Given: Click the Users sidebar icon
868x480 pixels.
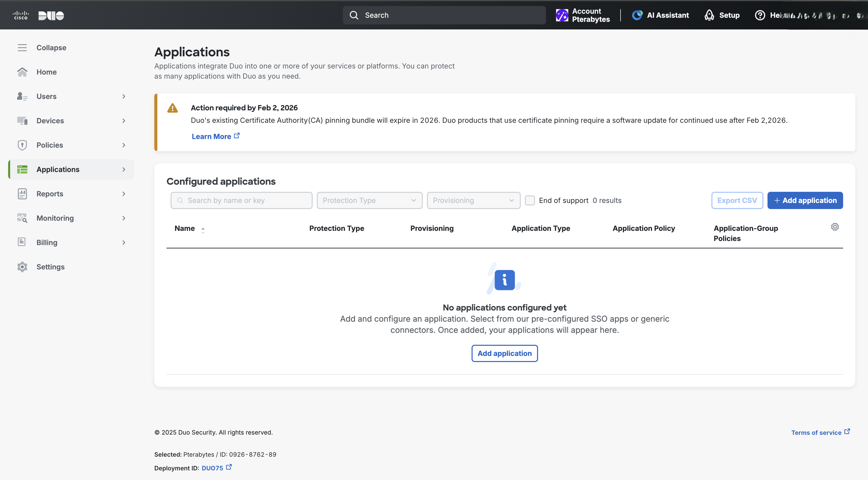Looking at the screenshot, I should click(x=22, y=96).
